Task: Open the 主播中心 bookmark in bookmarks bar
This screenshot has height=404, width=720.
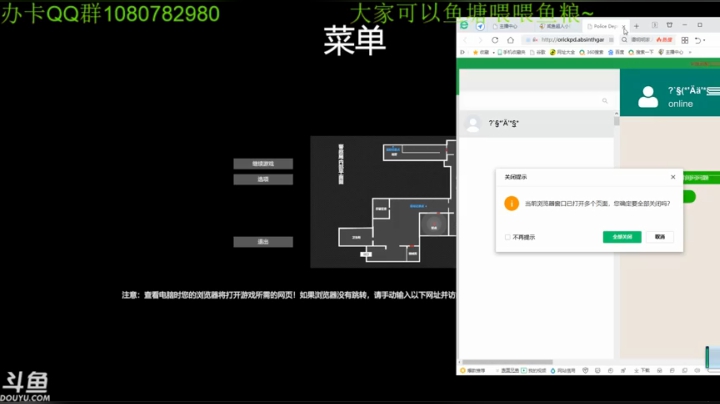Action: click(670, 52)
